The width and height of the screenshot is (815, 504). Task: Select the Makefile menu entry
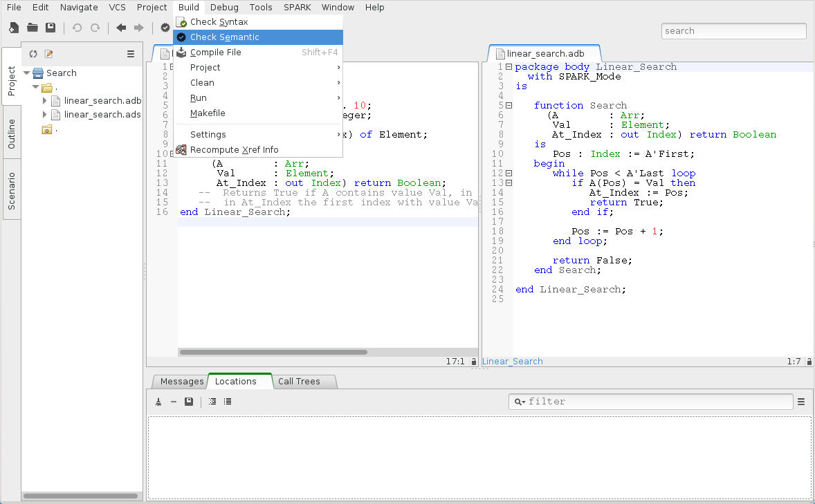click(258, 113)
